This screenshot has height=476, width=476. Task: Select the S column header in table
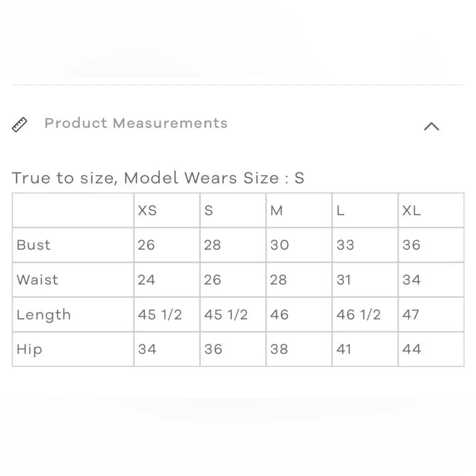pos(208,210)
